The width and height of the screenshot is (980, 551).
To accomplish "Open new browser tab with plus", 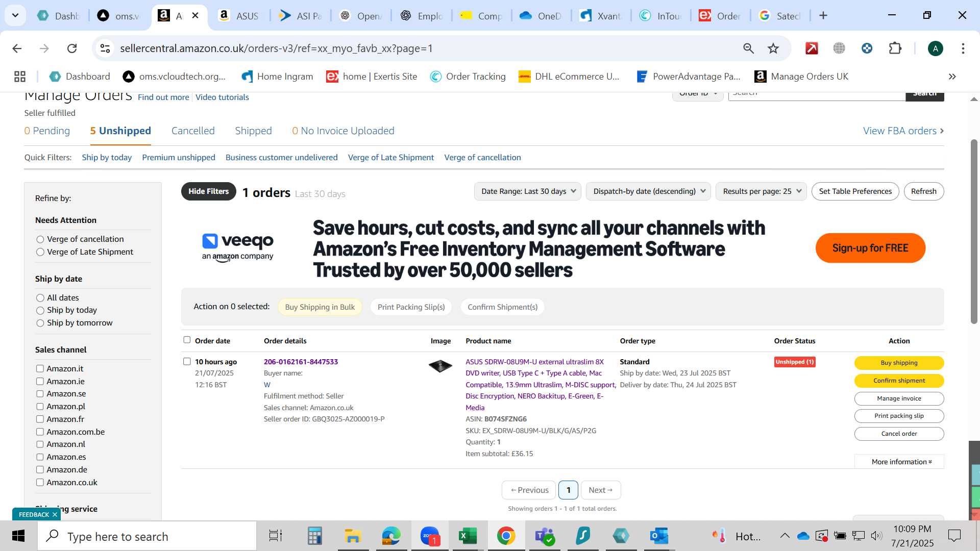I will point(823,16).
